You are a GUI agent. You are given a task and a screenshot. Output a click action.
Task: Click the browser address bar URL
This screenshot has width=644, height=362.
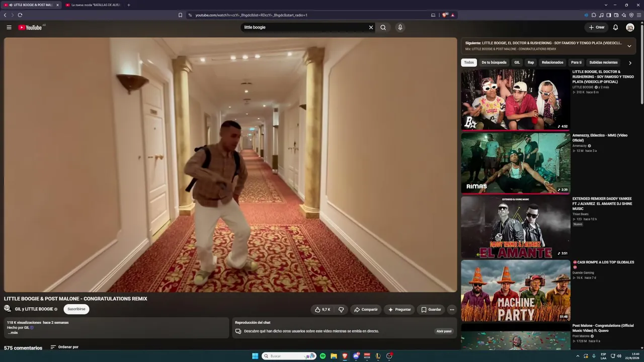pyautogui.click(x=252, y=15)
